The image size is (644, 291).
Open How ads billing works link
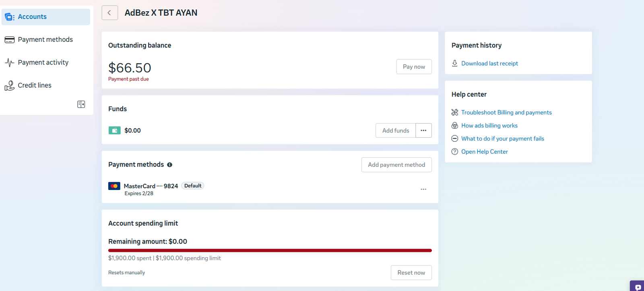point(489,126)
